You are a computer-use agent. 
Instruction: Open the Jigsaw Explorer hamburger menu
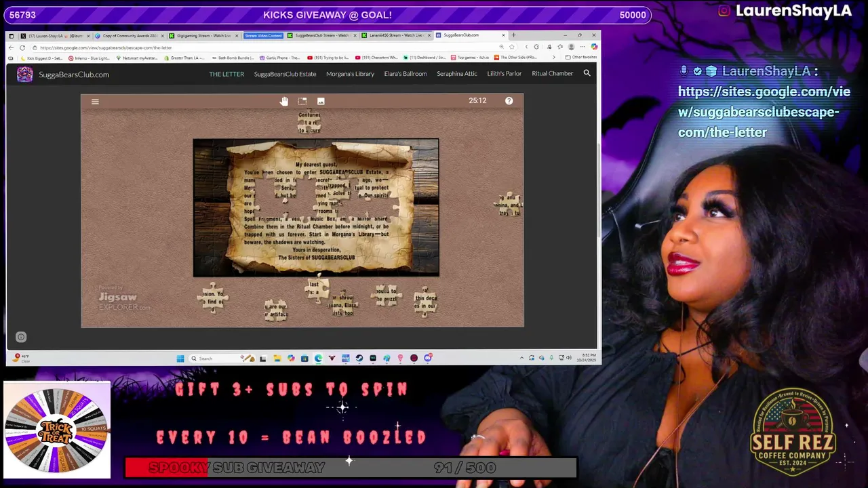coord(95,102)
